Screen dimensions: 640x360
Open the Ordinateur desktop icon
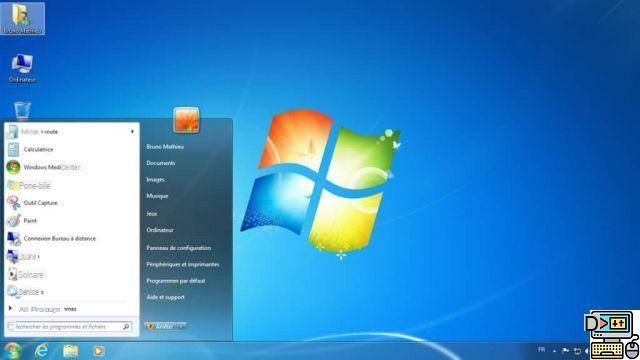click(22, 68)
